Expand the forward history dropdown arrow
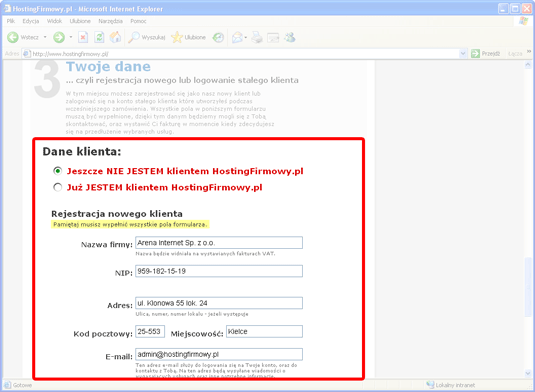 point(71,37)
